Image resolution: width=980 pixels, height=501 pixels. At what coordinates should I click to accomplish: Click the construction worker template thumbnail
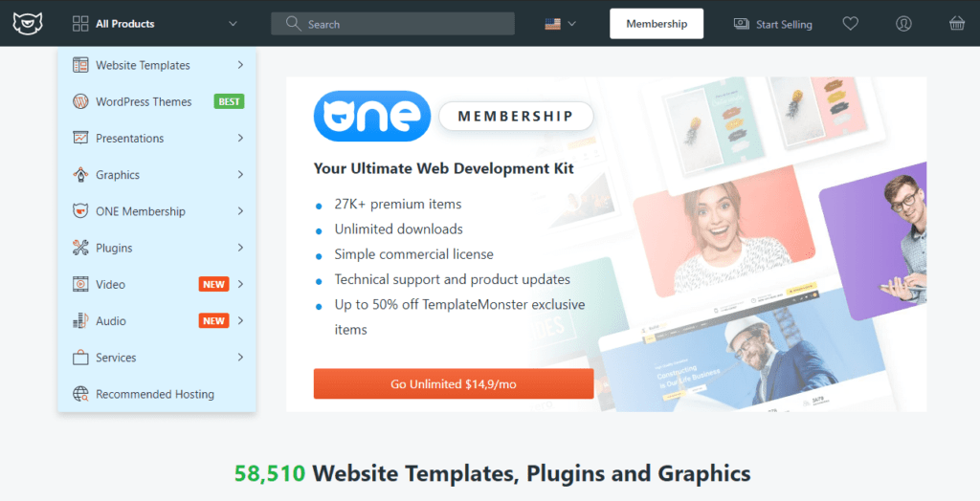(744, 351)
